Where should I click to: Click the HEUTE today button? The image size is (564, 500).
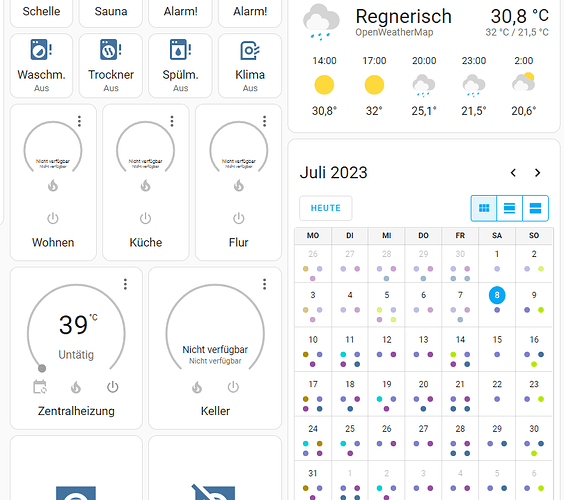click(326, 208)
